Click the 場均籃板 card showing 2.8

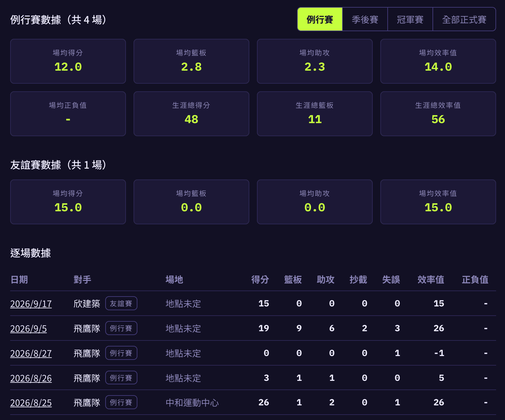[x=191, y=61]
